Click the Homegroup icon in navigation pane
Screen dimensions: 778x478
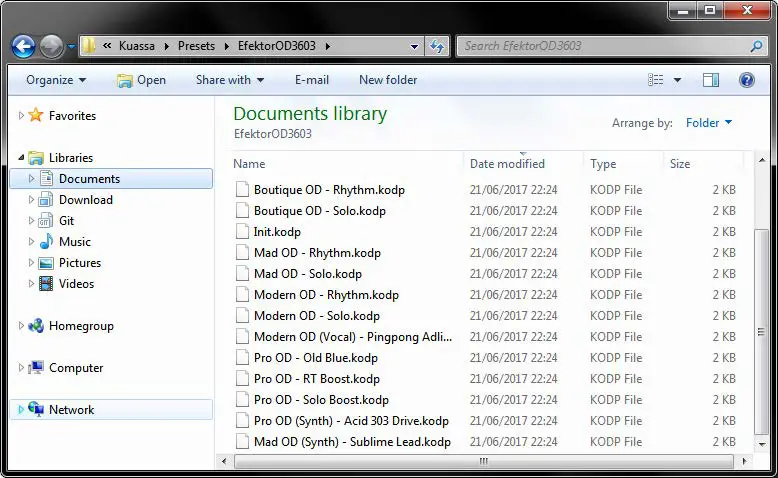click(x=36, y=326)
